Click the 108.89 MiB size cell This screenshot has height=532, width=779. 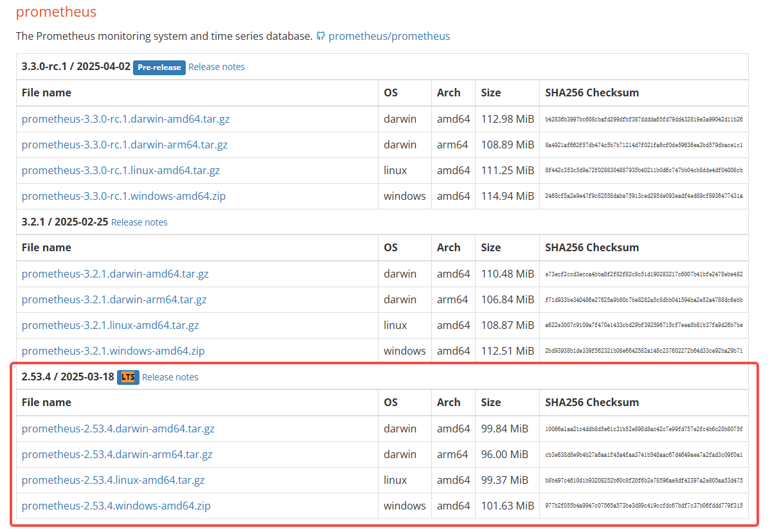pyautogui.click(x=508, y=145)
